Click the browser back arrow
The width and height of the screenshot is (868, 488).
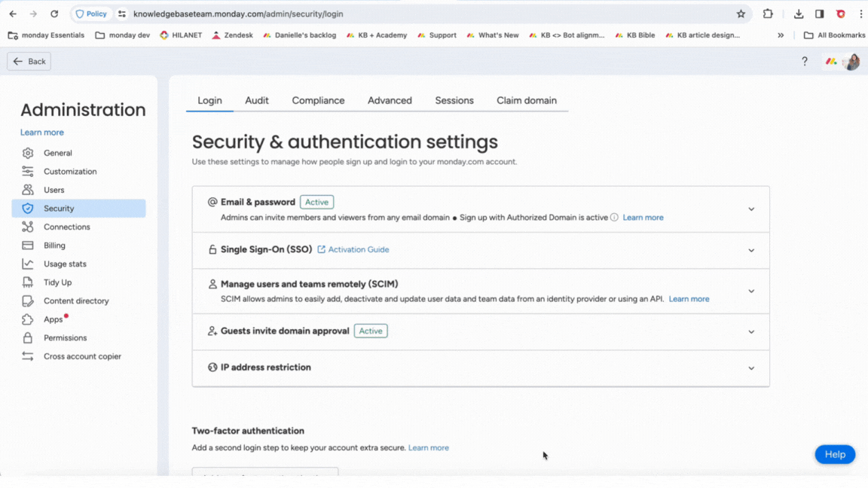(x=13, y=14)
